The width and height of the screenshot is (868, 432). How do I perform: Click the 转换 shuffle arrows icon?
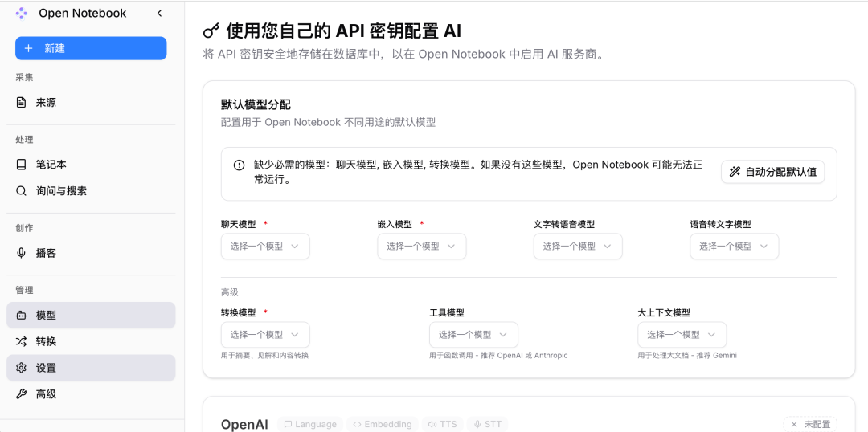pos(22,341)
